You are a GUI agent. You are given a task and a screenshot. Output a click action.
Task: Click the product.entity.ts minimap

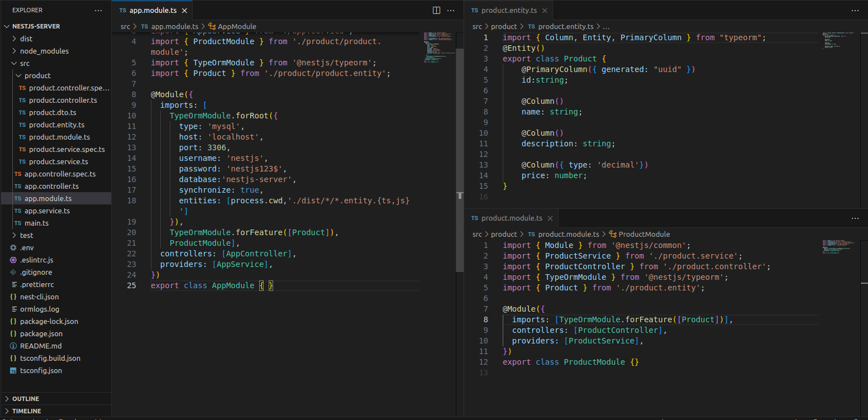pyautogui.click(x=837, y=42)
